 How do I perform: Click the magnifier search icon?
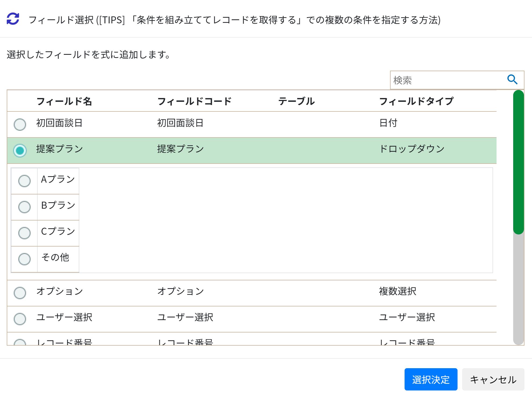click(512, 80)
